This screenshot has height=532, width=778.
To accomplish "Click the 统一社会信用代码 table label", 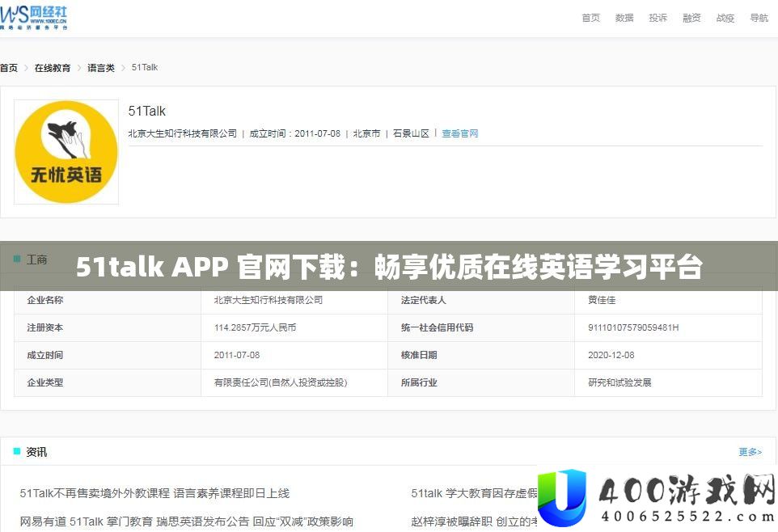I will click(438, 327).
